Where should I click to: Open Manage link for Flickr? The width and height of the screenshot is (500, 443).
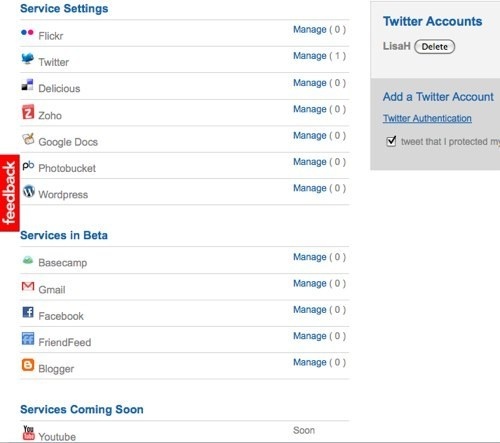pyautogui.click(x=310, y=29)
